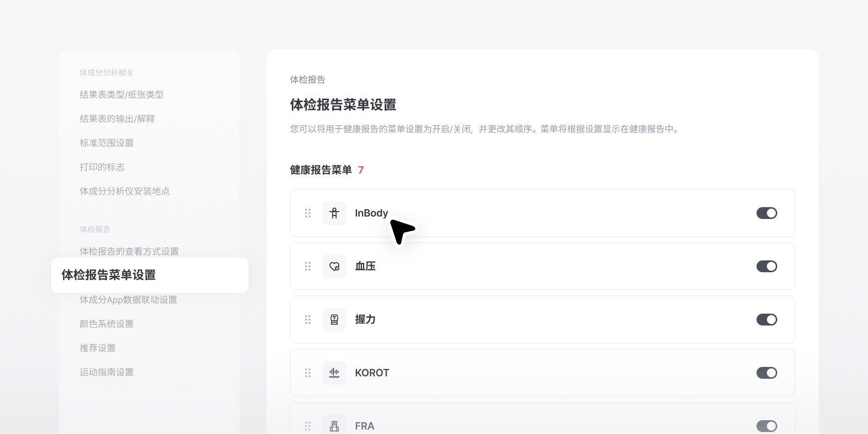
Task: Go to 结果表的输出/解释 page
Action: [x=117, y=119]
